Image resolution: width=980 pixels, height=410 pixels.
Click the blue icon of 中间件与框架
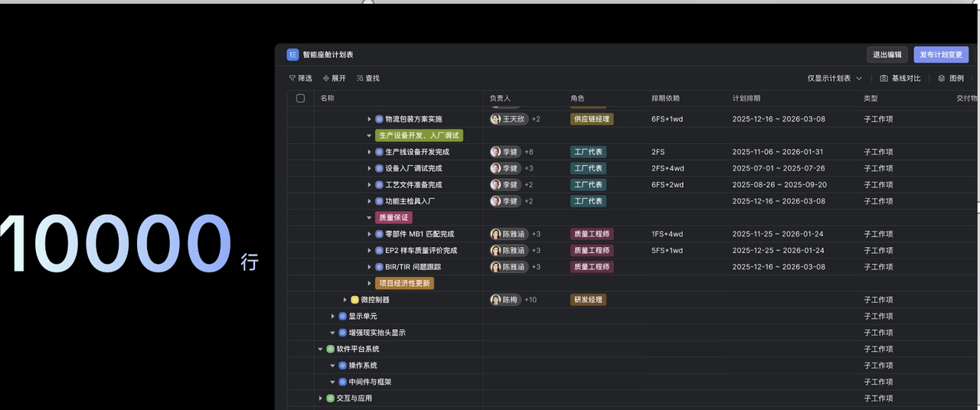click(x=342, y=382)
